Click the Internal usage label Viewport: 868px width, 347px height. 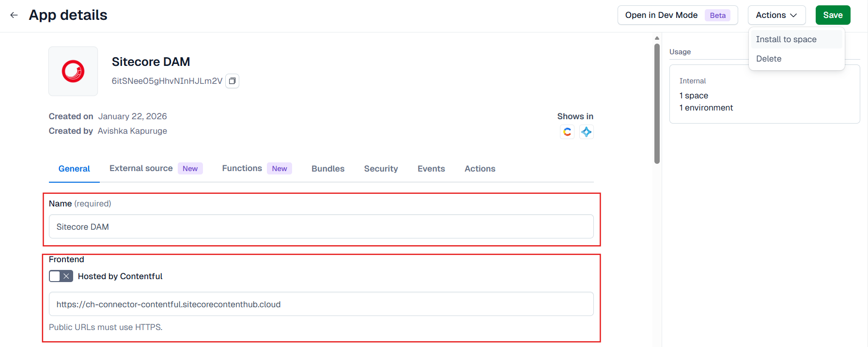(693, 81)
